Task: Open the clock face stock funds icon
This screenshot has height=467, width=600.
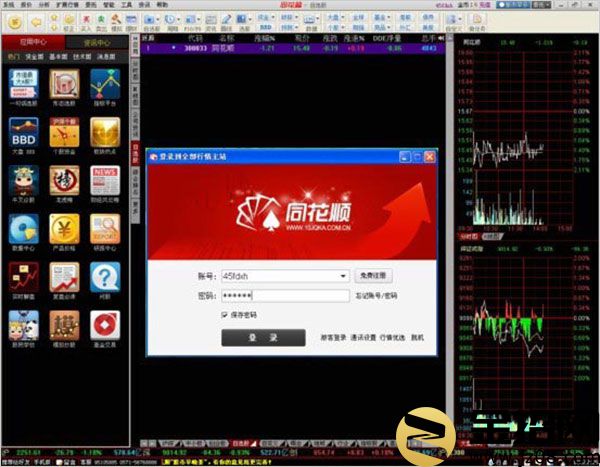Action: pos(64,132)
